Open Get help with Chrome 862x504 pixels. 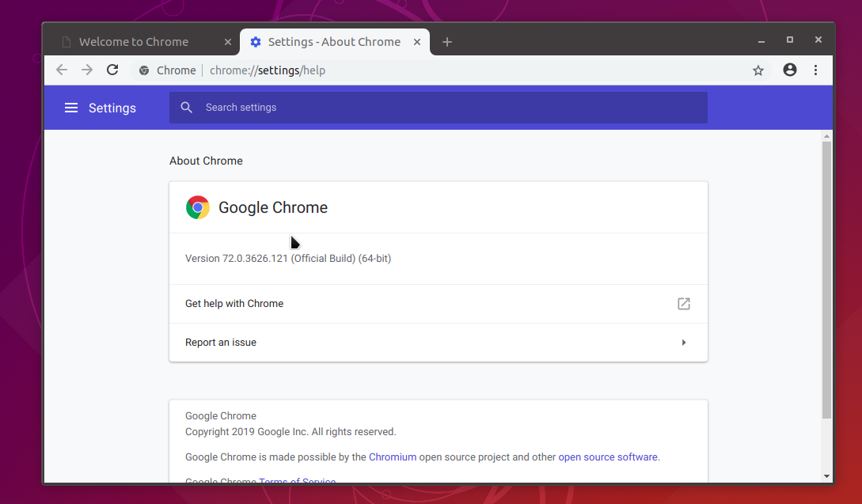click(x=439, y=303)
